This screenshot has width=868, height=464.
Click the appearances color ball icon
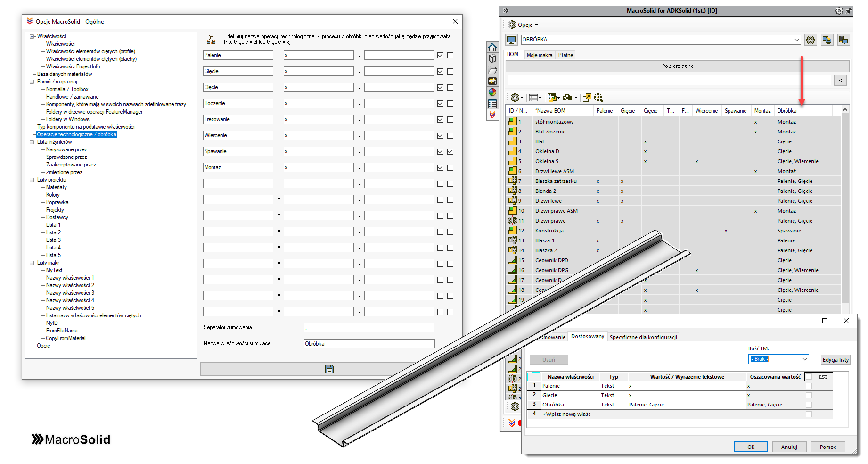[492, 92]
